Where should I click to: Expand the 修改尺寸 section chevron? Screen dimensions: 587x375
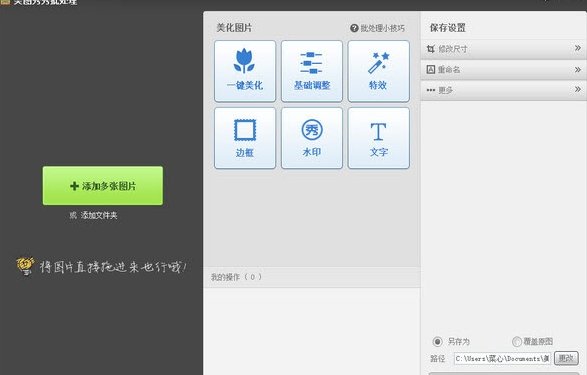click(578, 48)
